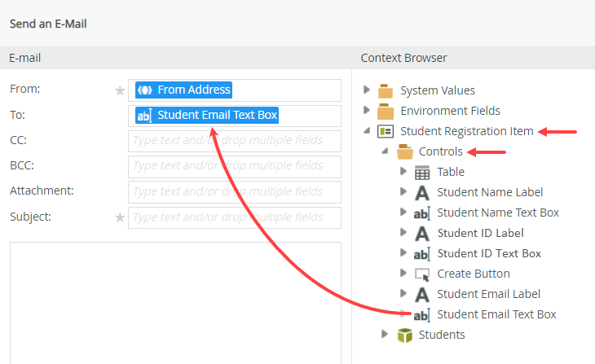Image resolution: width=595 pixels, height=364 pixels.
Task: Click the Student Name Label icon
Action: (x=422, y=192)
